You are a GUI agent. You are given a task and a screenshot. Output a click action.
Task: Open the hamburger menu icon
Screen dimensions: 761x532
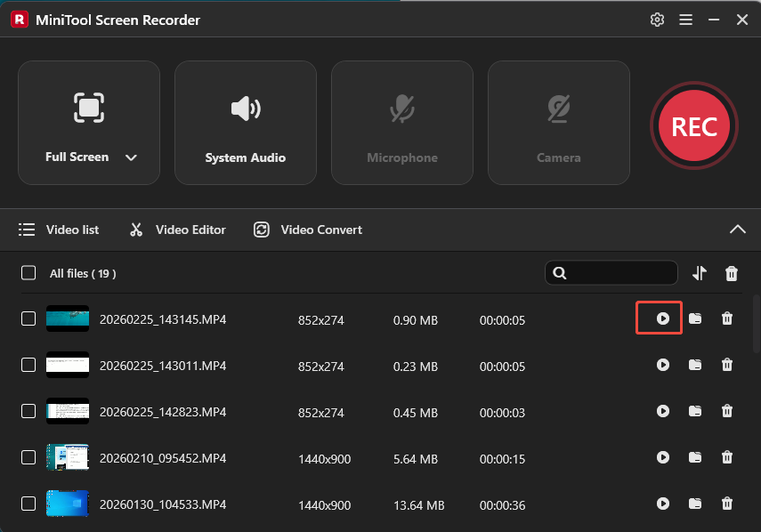coord(685,19)
